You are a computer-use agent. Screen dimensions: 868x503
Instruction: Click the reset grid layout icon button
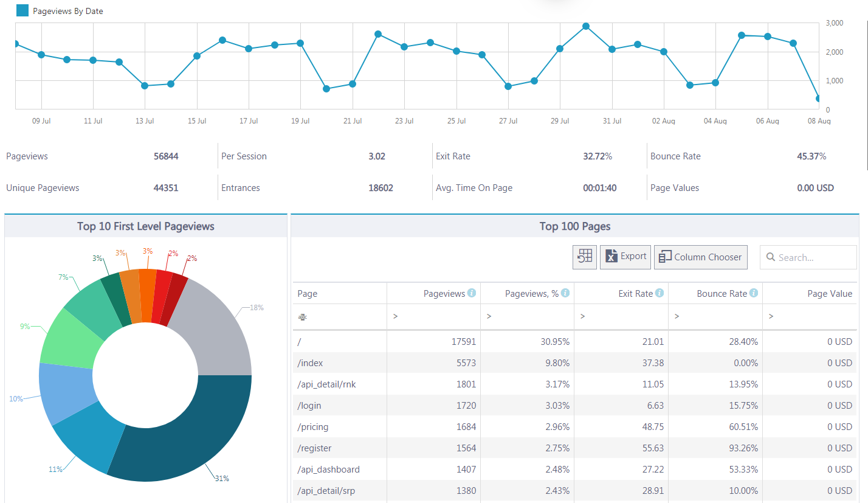(584, 257)
